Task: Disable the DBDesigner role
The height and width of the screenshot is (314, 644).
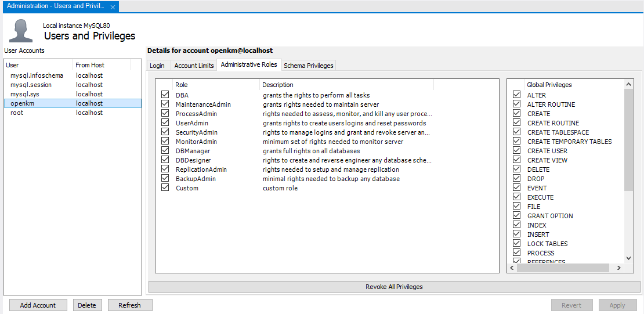Action: (x=165, y=160)
